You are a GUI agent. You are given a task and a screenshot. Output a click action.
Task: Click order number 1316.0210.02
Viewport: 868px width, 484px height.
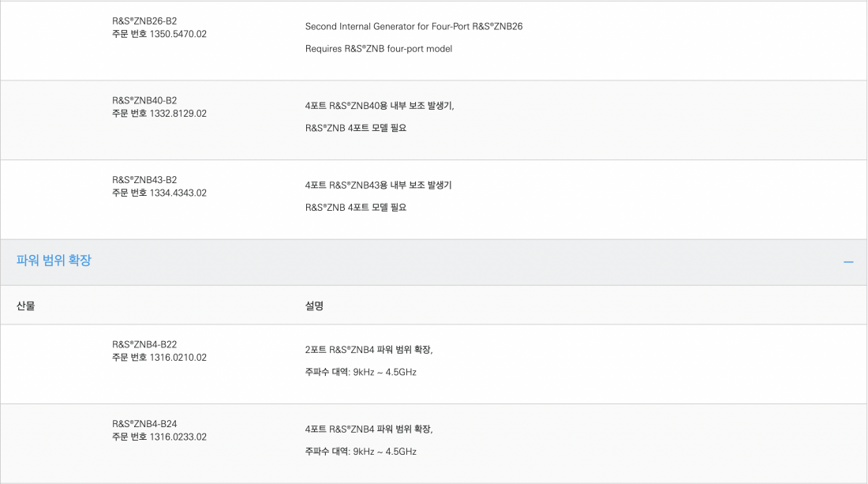[159, 358]
